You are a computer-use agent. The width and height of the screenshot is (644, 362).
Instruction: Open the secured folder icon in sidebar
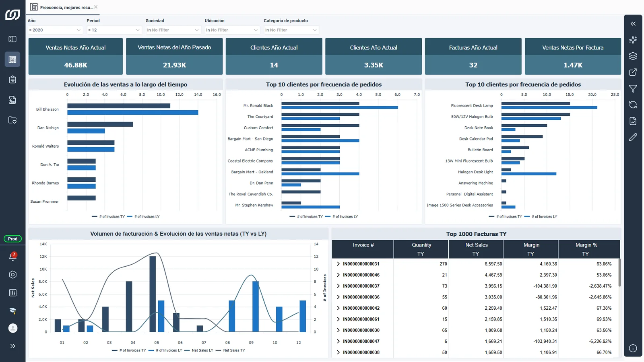pos(12,120)
